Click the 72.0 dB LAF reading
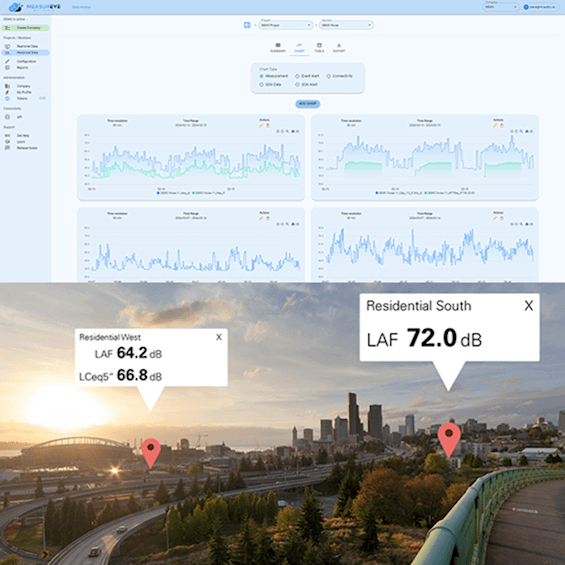 tap(444, 338)
